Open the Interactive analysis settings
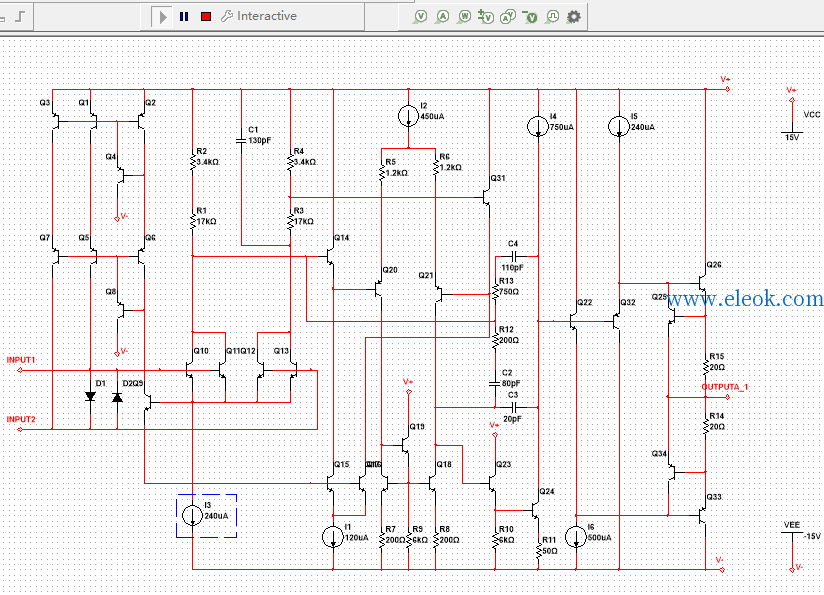824x595 pixels. pos(259,16)
